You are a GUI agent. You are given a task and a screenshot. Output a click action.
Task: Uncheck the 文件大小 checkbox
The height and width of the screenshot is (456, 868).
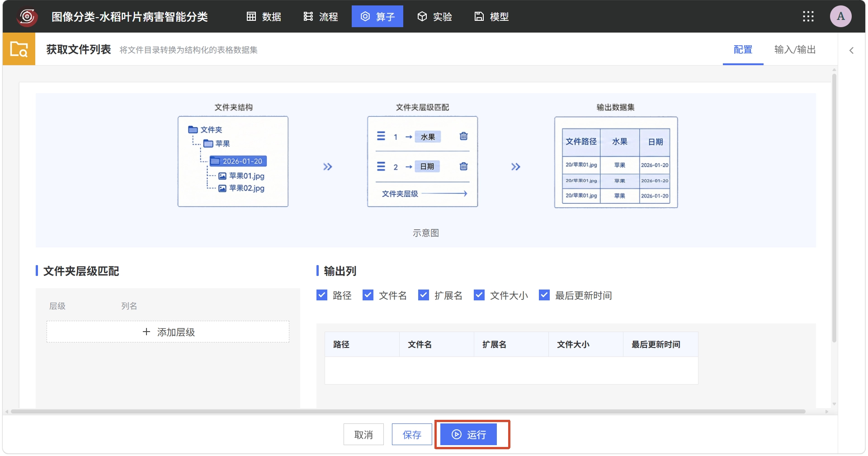(479, 295)
